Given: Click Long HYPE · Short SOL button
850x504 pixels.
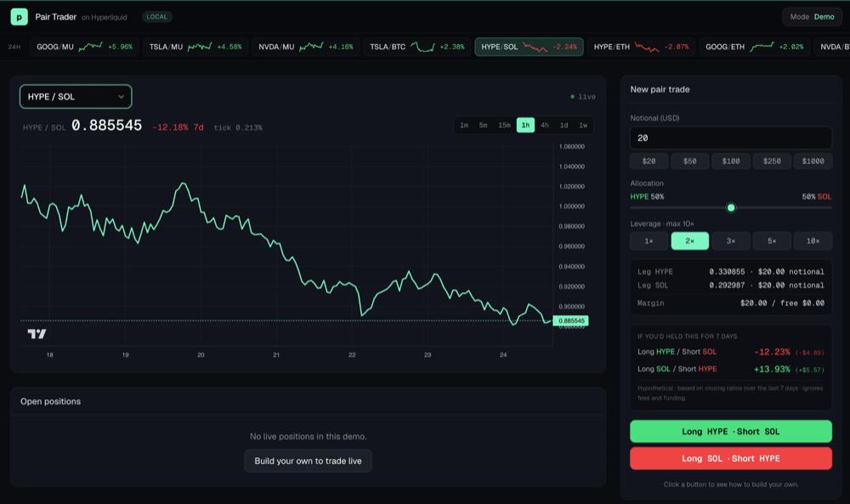Looking at the screenshot, I should coord(731,432).
